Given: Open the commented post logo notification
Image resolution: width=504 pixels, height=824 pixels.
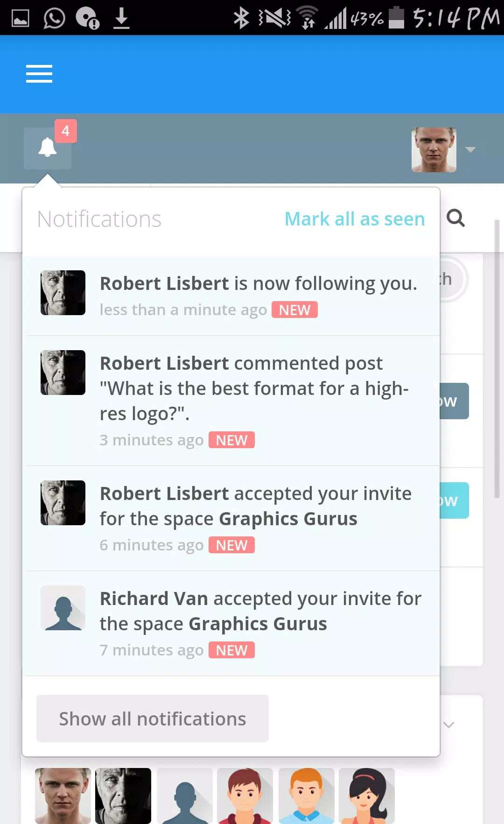Looking at the screenshot, I should pyautogui.click(x=231, y=401).
